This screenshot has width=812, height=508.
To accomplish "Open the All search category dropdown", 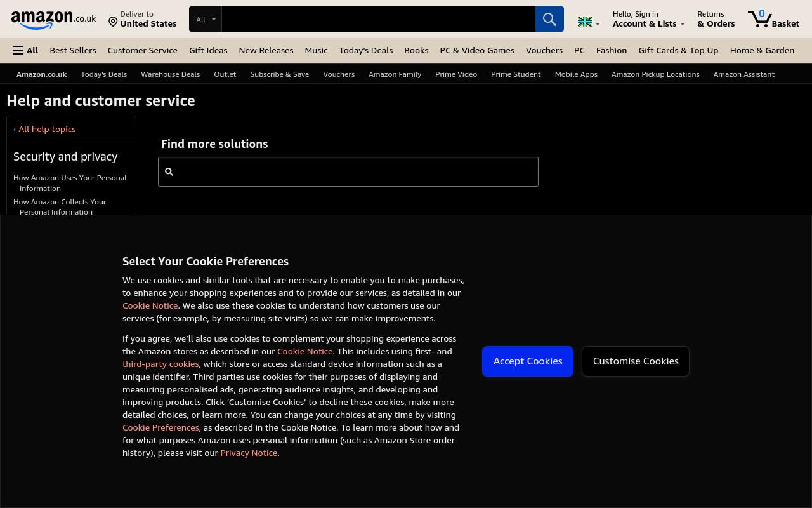I will coord(206,19).
